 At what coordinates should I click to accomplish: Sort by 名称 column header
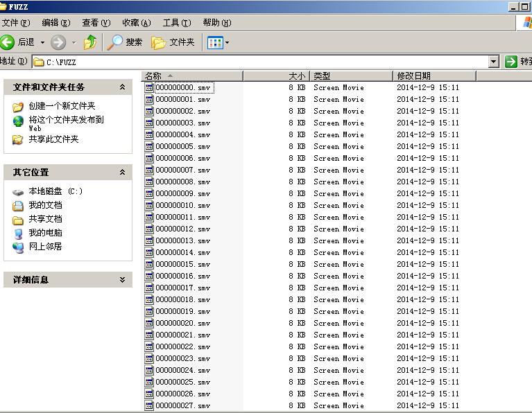pos(192,76)
